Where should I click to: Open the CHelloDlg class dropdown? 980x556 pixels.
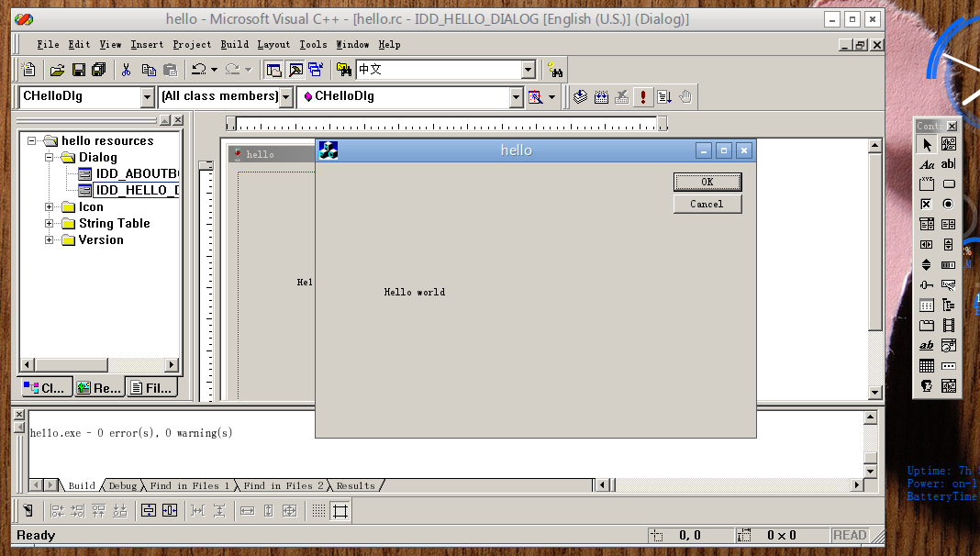point(148,97)
